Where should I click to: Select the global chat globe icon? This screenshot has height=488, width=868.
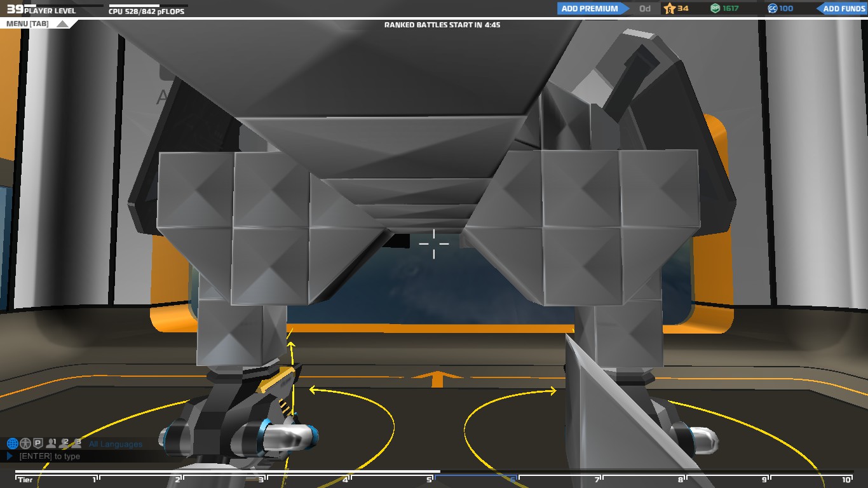[12, 444]
